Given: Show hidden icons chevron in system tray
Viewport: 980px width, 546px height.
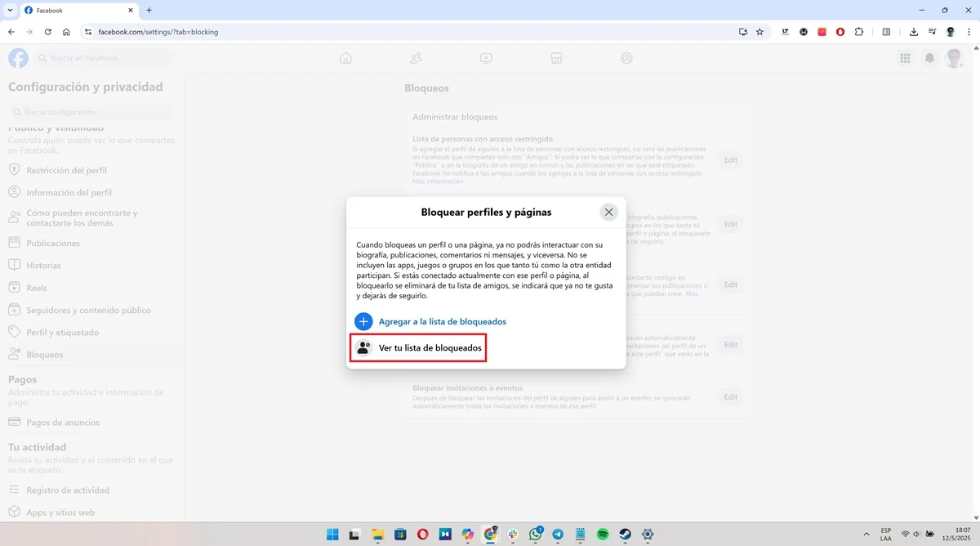Looking at the screenshot, I should [x=866, y=535].
